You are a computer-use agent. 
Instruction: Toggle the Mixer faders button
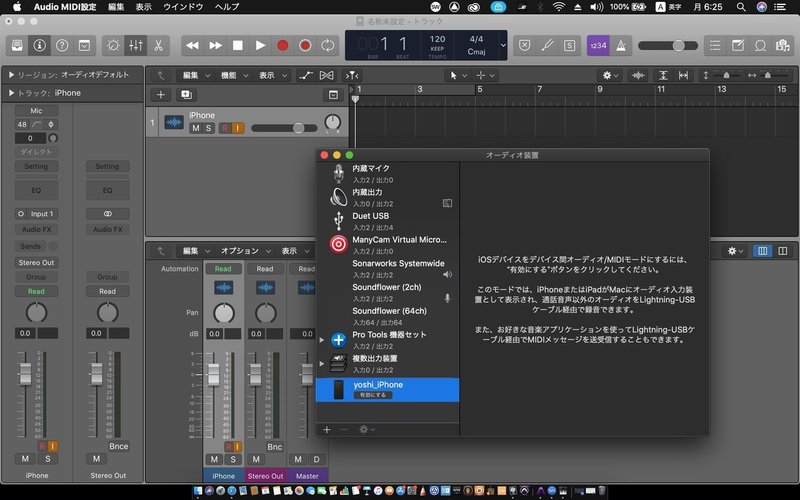(x=136, y=45)
